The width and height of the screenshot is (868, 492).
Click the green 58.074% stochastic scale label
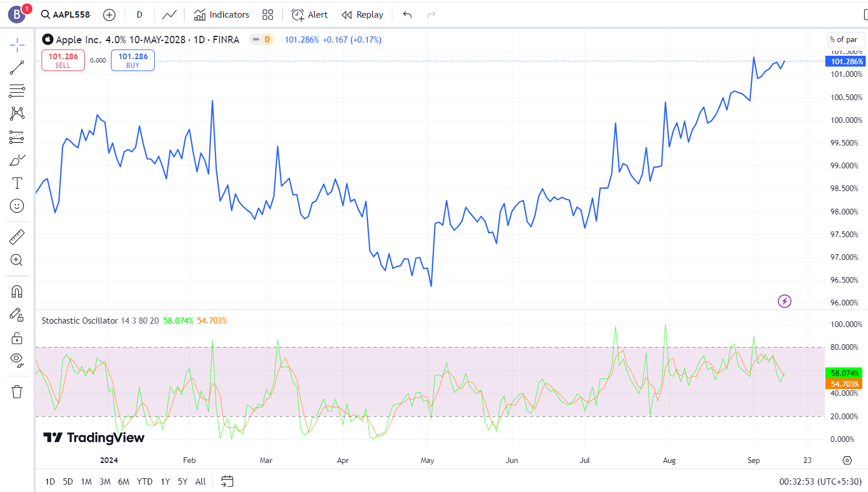click(x=844, y=373)
